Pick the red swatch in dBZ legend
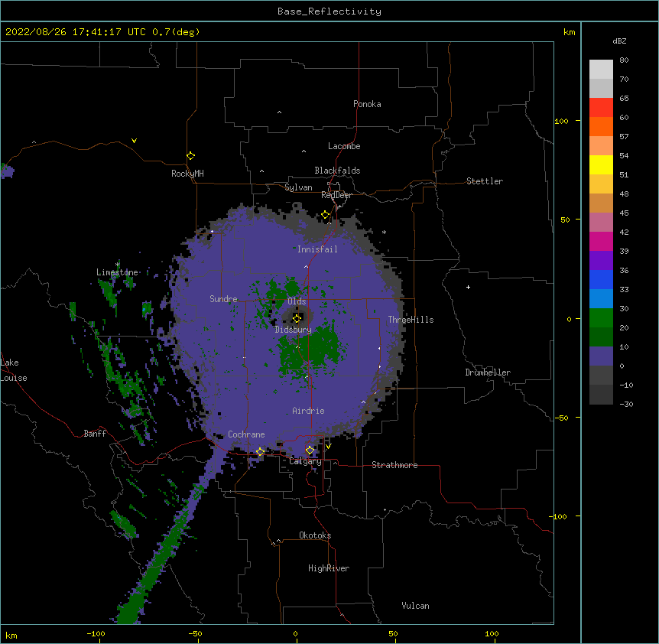Image resolution: width=659 pixels, height=644 pixels. [601, 107]
